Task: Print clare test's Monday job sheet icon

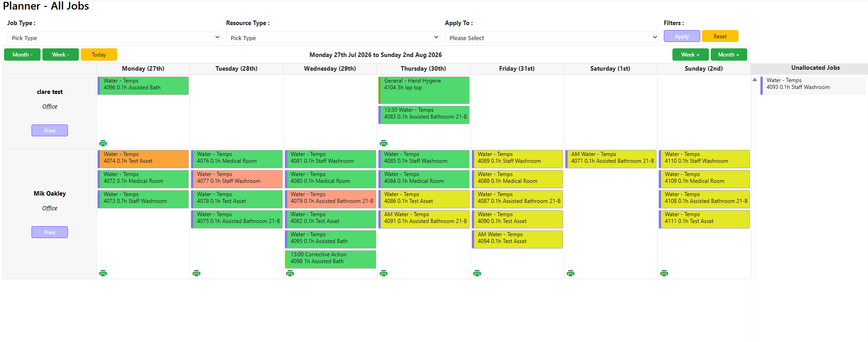Action: pyautogui.click(x=103, y=143)
